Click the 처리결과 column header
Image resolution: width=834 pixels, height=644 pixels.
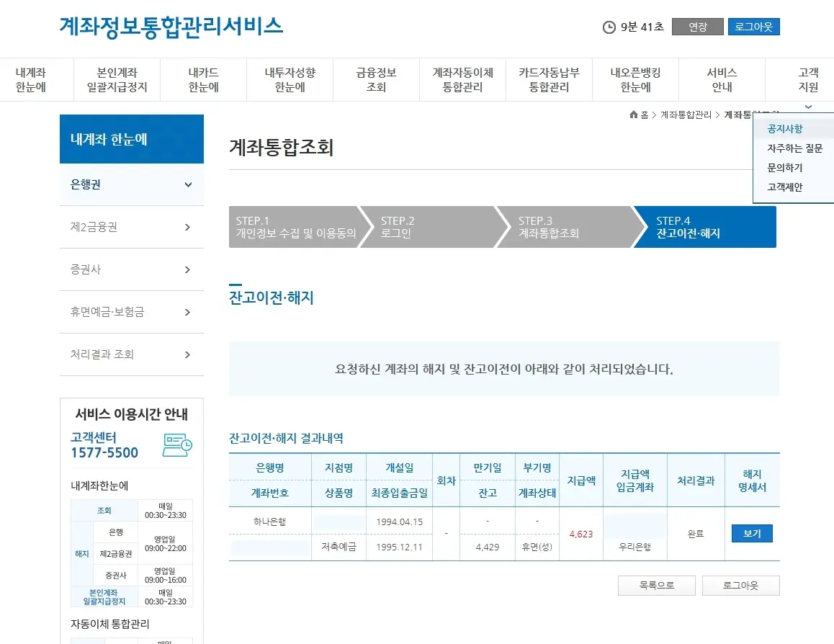pos(696,480)
